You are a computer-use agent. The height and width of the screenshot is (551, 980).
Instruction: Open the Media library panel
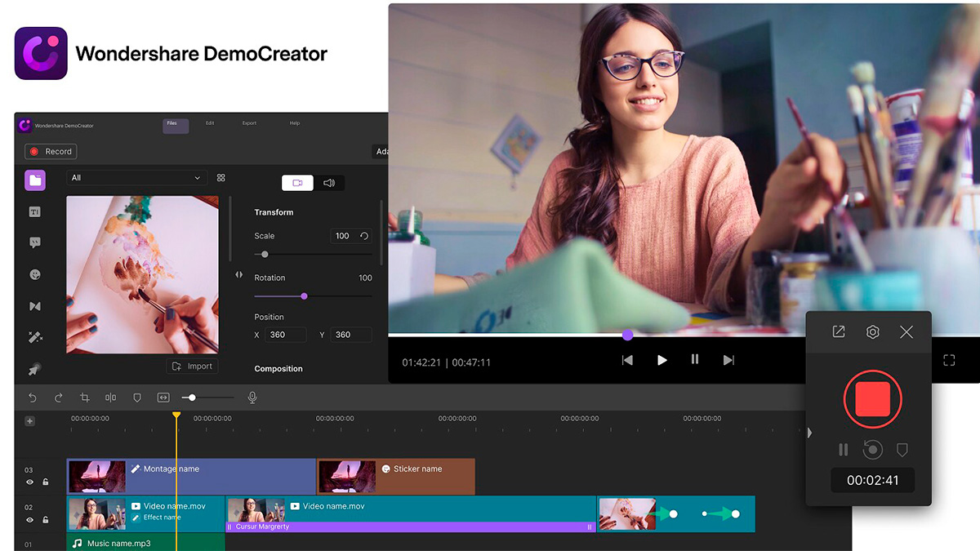(35, 180)
